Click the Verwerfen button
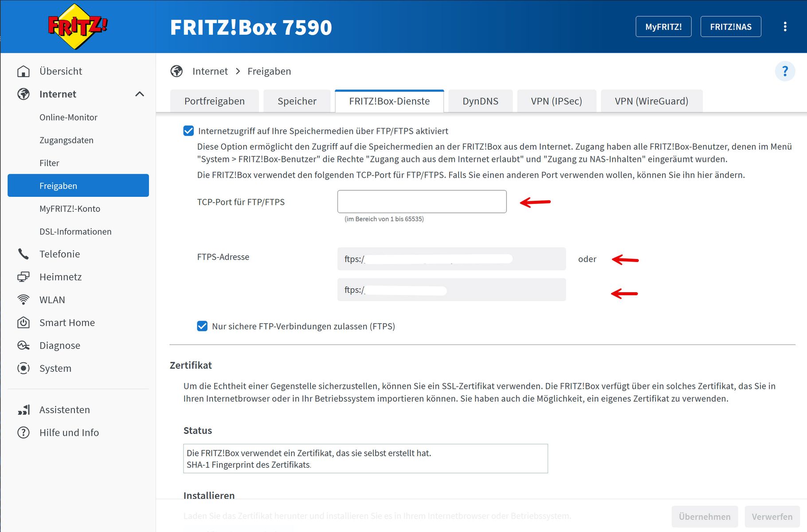 pos(772,516)
